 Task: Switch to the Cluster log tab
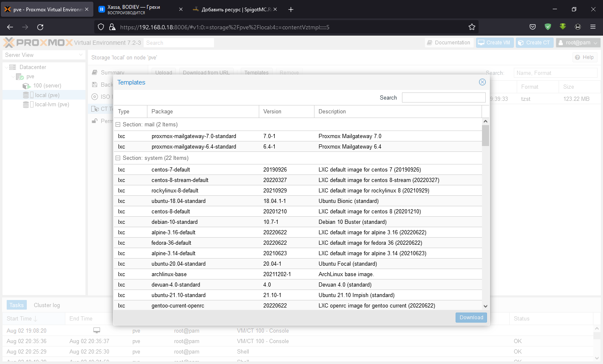[x=47, y=305]
